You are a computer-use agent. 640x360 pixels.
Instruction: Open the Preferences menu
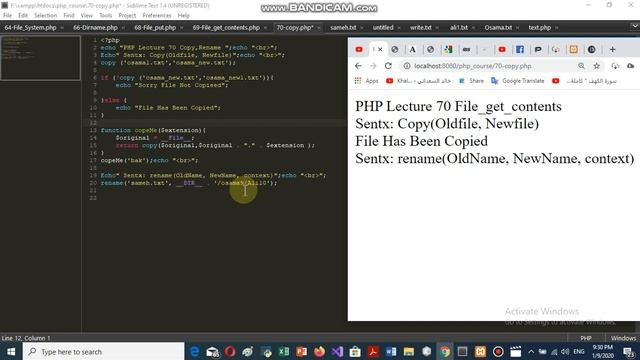[x=157, y=16]
